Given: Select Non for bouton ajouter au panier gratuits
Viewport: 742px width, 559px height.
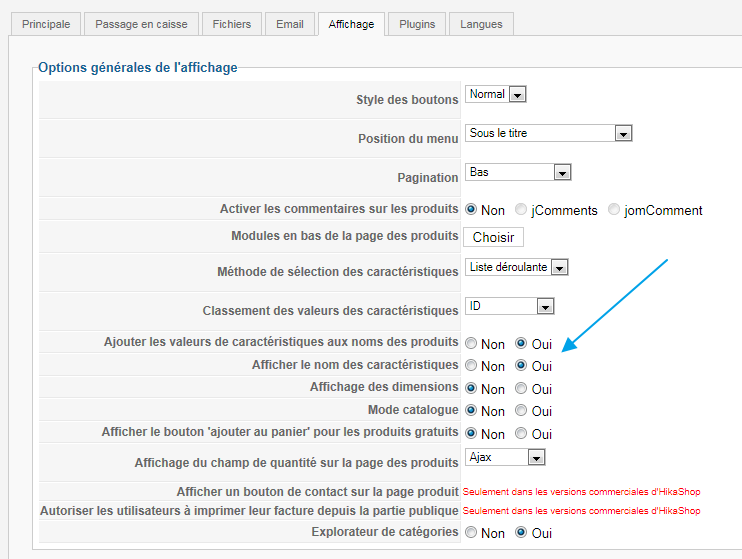Looking at the screenshot, I should (471, 433).
